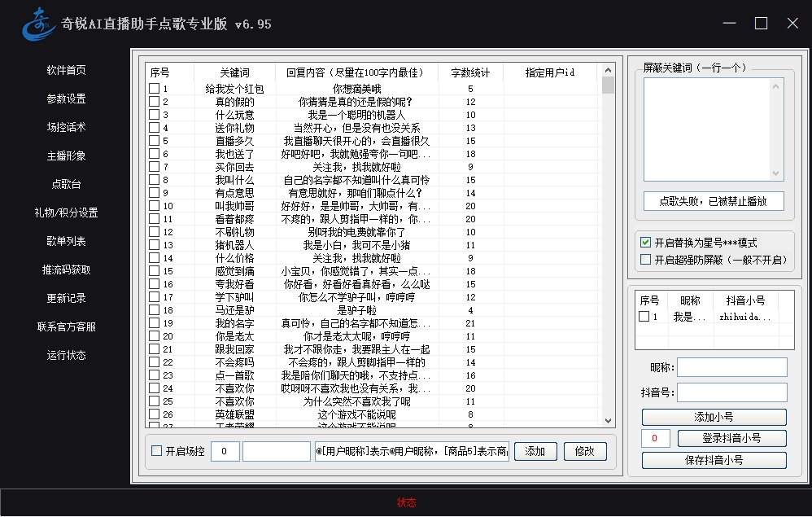
Task: Click the 屏蔽关键词 text area
Action: coord(713,129)
